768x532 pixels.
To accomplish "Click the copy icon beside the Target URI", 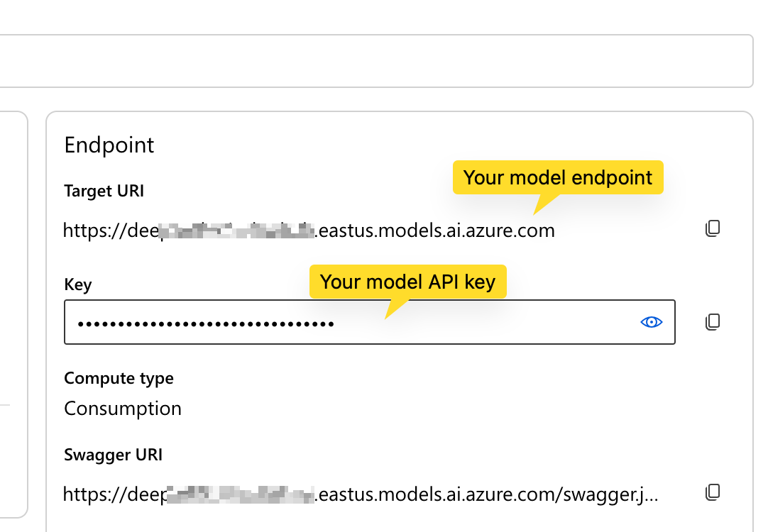I will [x=713, y=228].
